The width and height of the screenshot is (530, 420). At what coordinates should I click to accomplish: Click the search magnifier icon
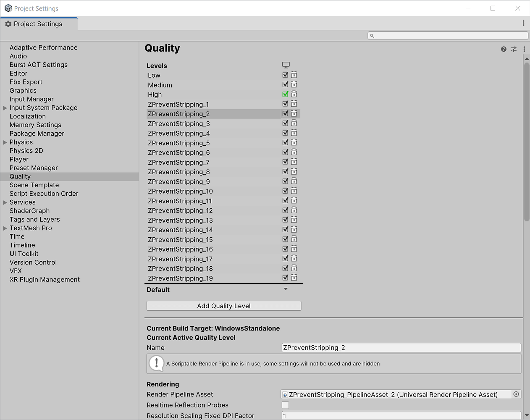pos(372,35)
